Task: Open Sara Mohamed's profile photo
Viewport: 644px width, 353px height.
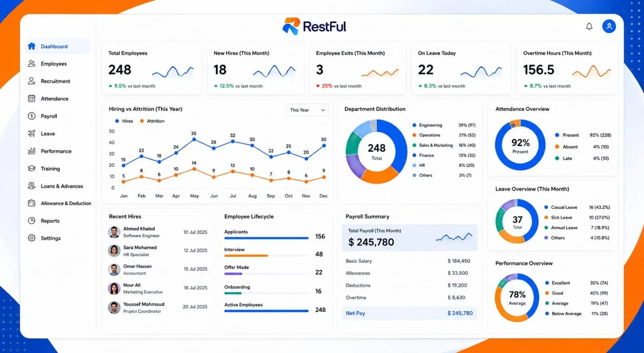Action: pos(114,251)
